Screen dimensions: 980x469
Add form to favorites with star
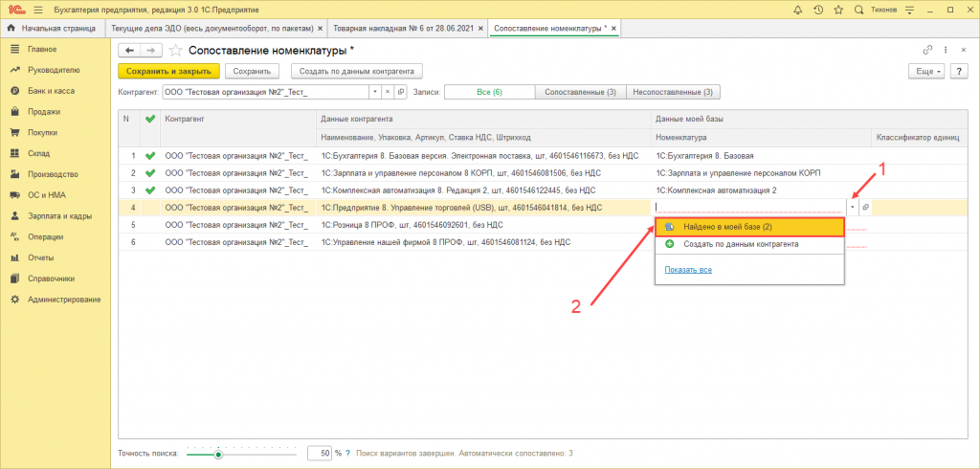pyautogui.click(x=176, y=51)
